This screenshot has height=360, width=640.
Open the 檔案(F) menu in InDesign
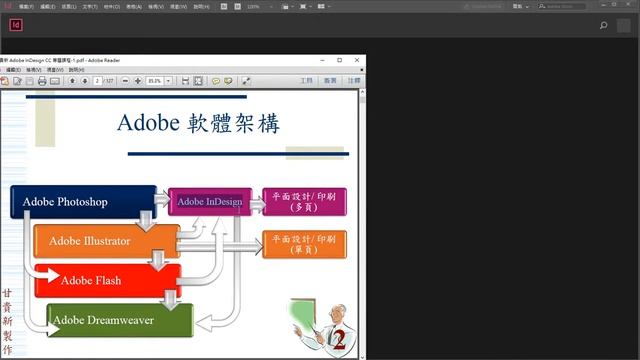[27, 7]
